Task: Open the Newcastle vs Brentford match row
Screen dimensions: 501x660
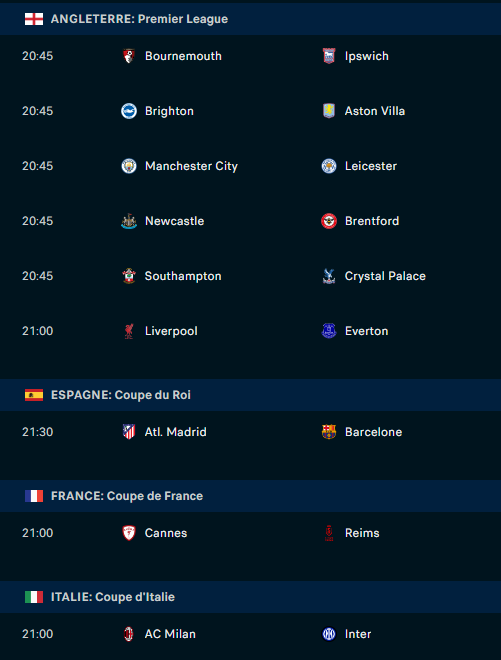Action: click(250, 221)
